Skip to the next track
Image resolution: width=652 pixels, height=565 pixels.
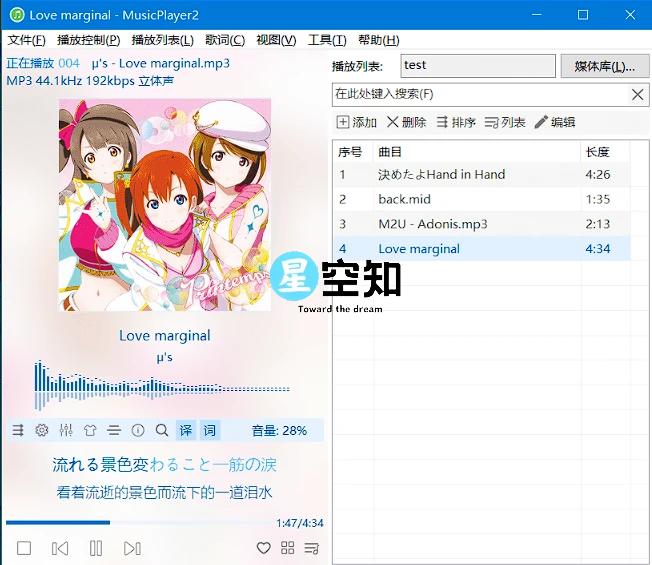click(x=132, y=548)
